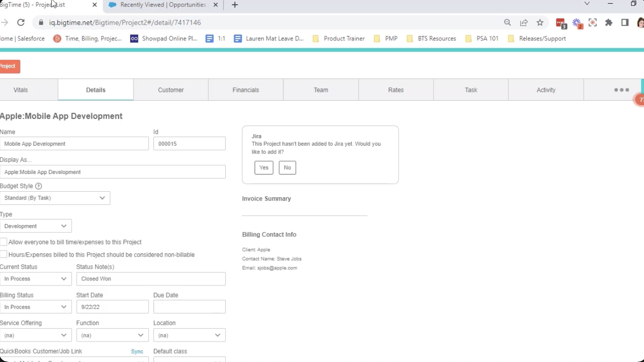Click the empty Due Date field

pos(190,307)
